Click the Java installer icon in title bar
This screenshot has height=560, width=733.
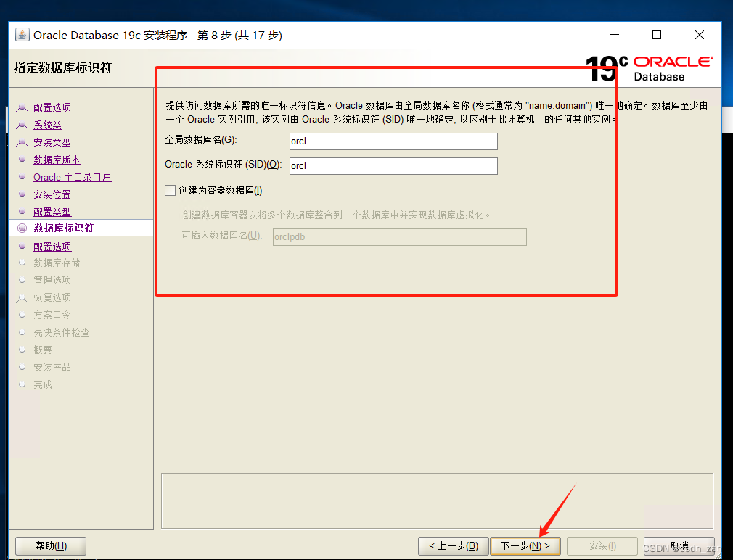coord(22,35)
